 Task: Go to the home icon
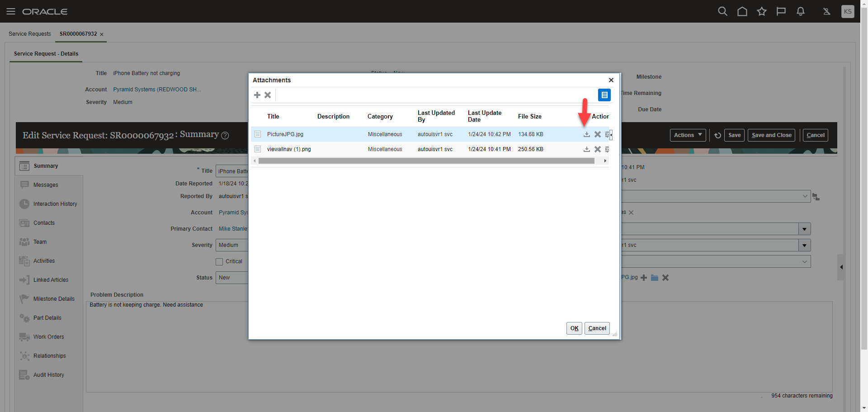click(742, 11)
